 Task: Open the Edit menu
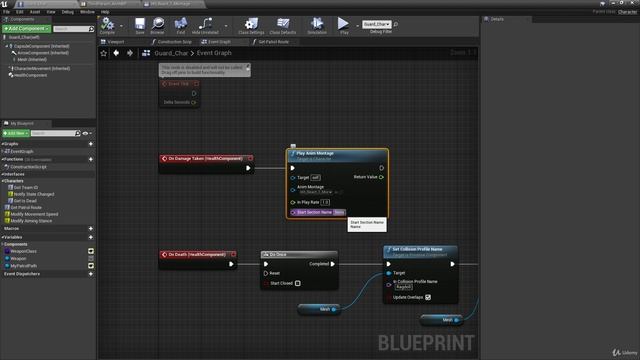20,12
